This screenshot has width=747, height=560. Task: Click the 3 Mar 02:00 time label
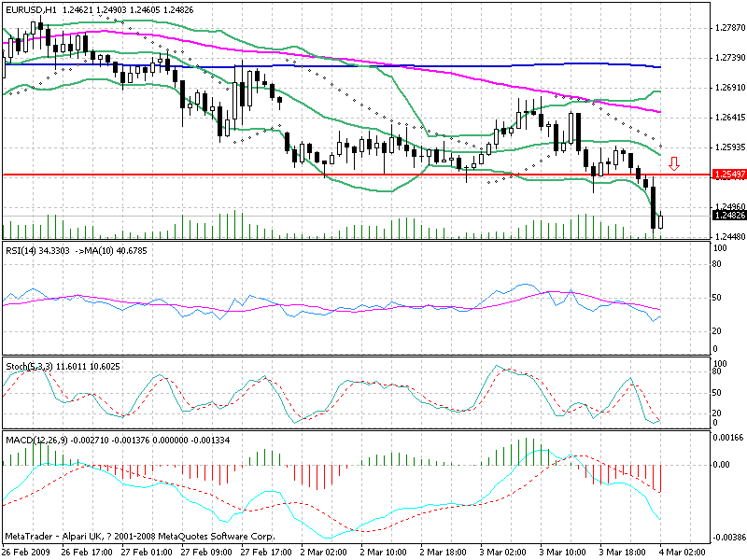pos(503,553)
